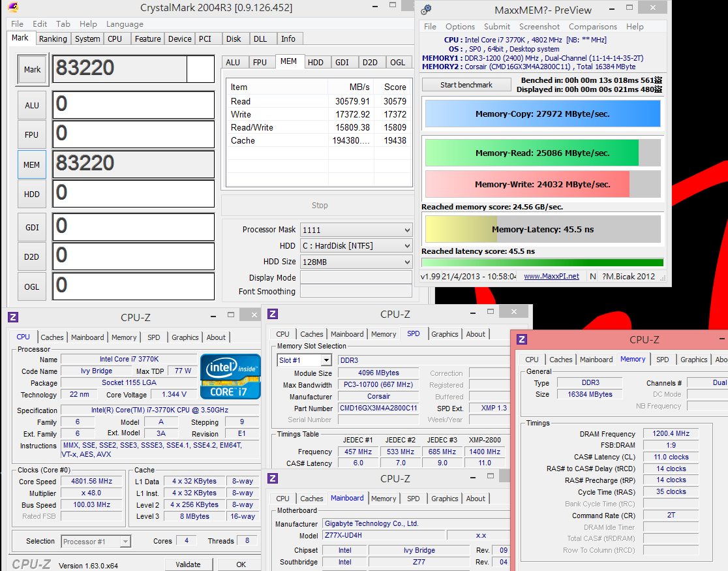Click the Font Smoothing field
Image resolution: width=728 pixels, height=571 pixels.
356,292
